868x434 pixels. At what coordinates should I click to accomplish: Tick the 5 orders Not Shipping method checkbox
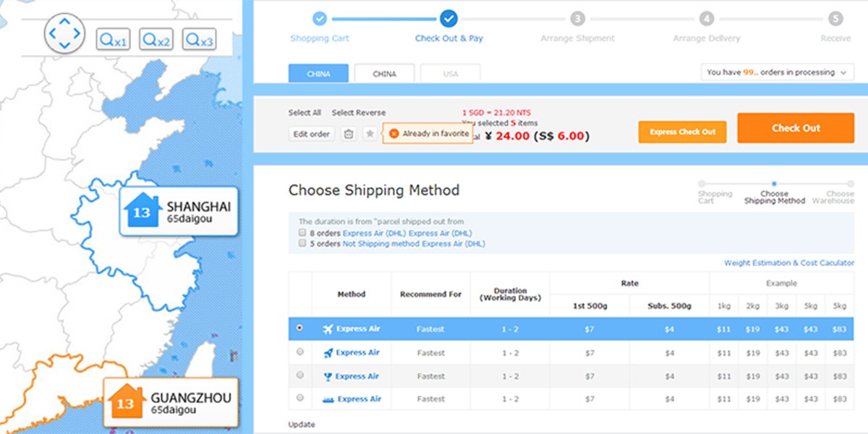tap(303, 244)
